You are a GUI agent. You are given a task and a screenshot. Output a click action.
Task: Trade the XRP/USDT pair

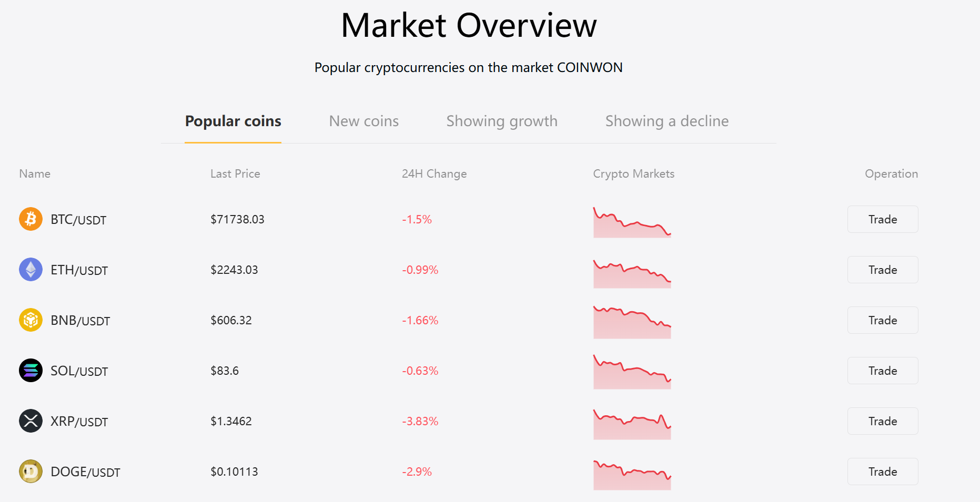882,421
